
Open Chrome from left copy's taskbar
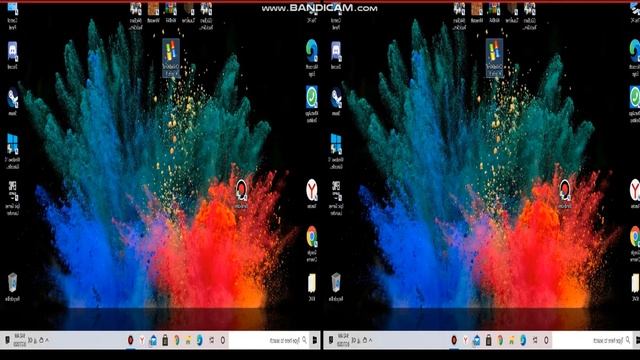[x=177, y=340]
